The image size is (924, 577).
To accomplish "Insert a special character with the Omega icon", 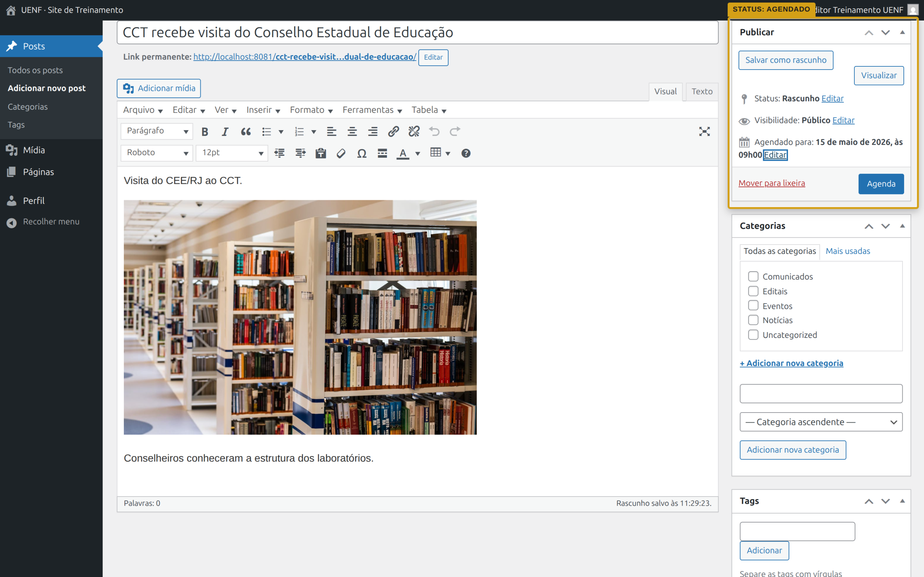I will coord(362,153).
